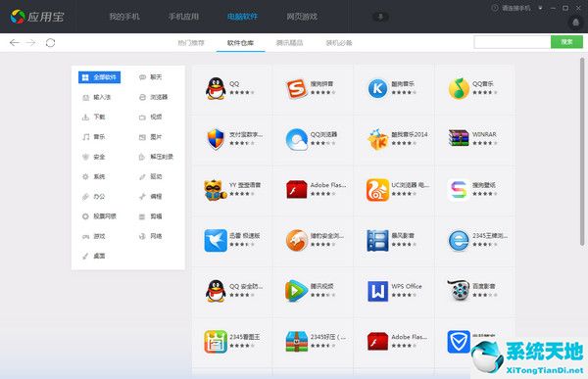Expand the 请连接手机 dropdown arrow
The width and height of the screenshot is (588, 379).
coord(540,8)
